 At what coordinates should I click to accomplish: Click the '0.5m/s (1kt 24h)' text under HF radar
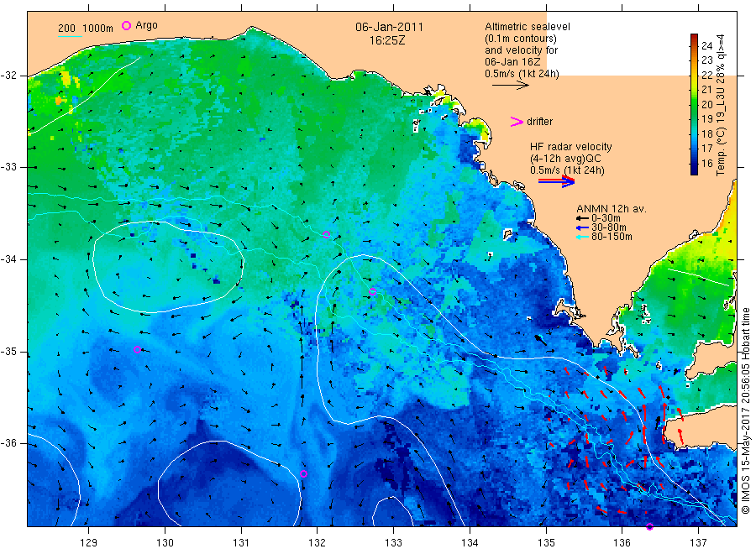[x=567, y=170]
